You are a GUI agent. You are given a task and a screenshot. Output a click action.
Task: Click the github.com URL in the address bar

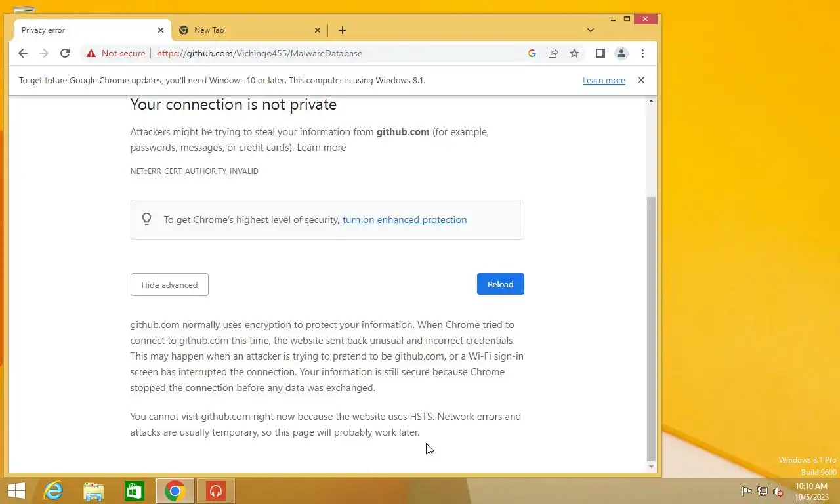click(259, 53)
